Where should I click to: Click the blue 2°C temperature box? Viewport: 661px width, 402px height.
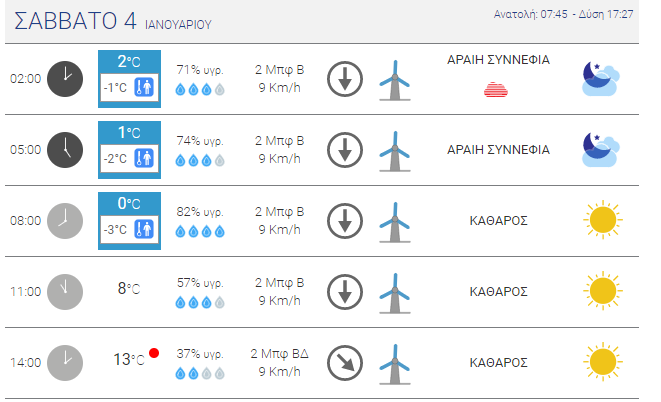tap(129, 79)
